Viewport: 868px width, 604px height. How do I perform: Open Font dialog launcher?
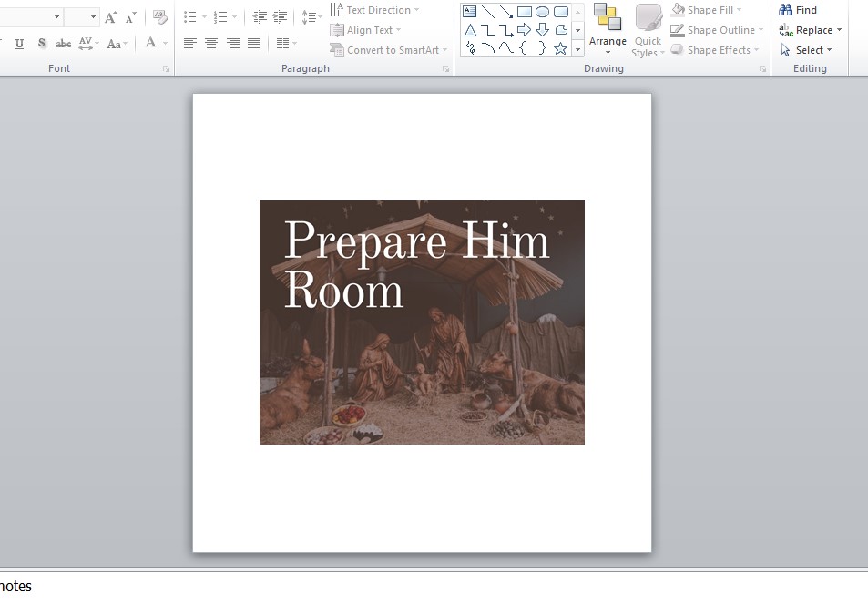pos(166,69)
